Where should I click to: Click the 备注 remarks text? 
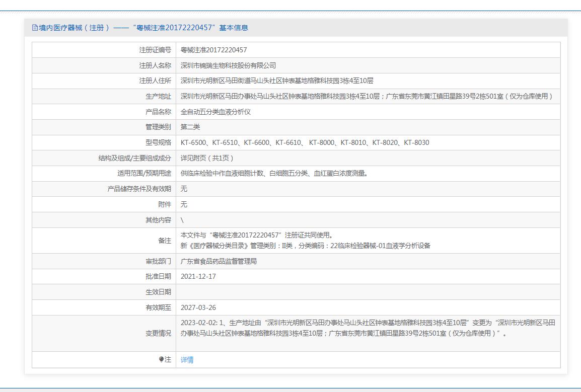pyautogui.click(x=305, y=241)
